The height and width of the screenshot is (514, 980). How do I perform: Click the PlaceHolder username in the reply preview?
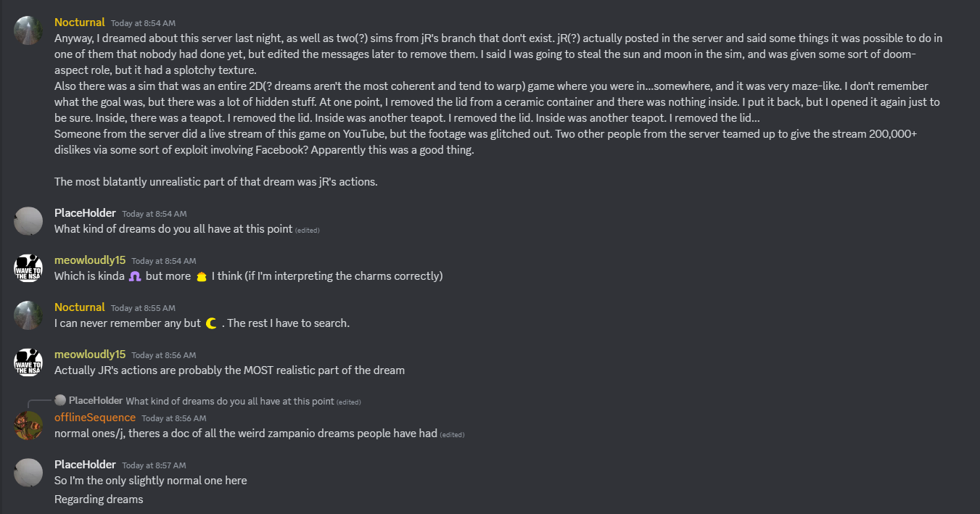(x=96, y=401)
